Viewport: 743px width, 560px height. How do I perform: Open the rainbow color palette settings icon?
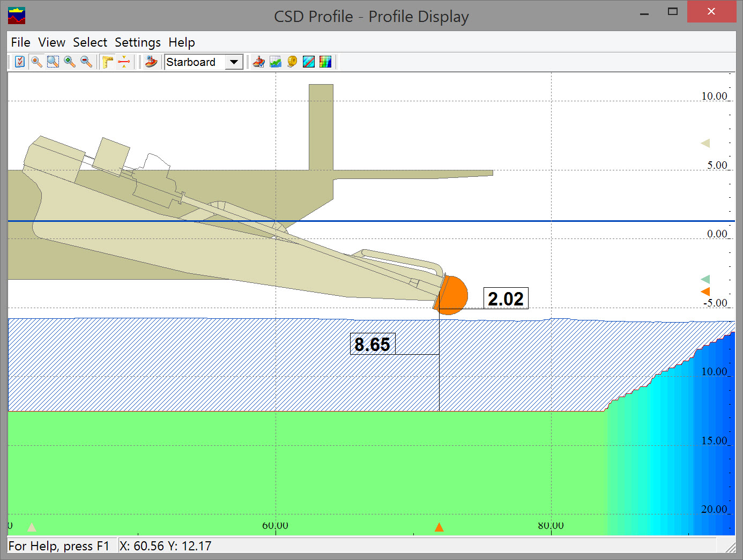point(325,62)
